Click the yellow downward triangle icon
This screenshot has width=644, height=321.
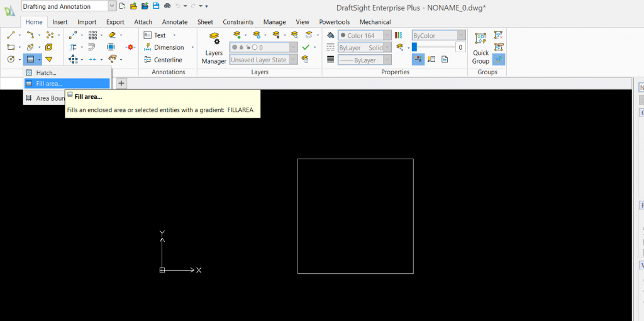[49, 60]
